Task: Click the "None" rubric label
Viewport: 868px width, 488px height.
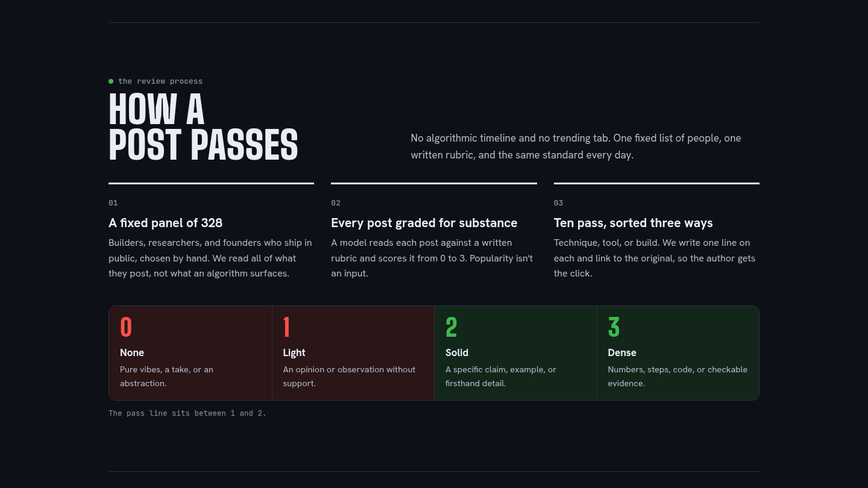Action: point(132,352)
